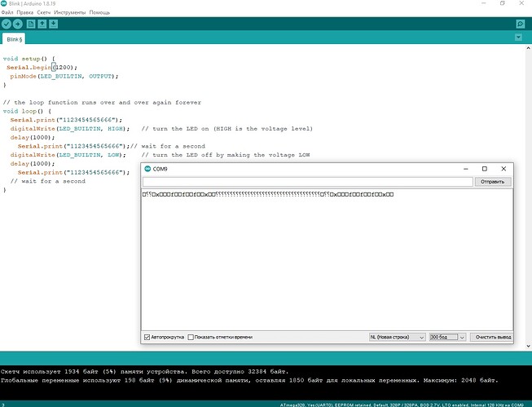Open the Инструменты menu
The height and width of the screenshot is (407, 532).
click(70, 12)
